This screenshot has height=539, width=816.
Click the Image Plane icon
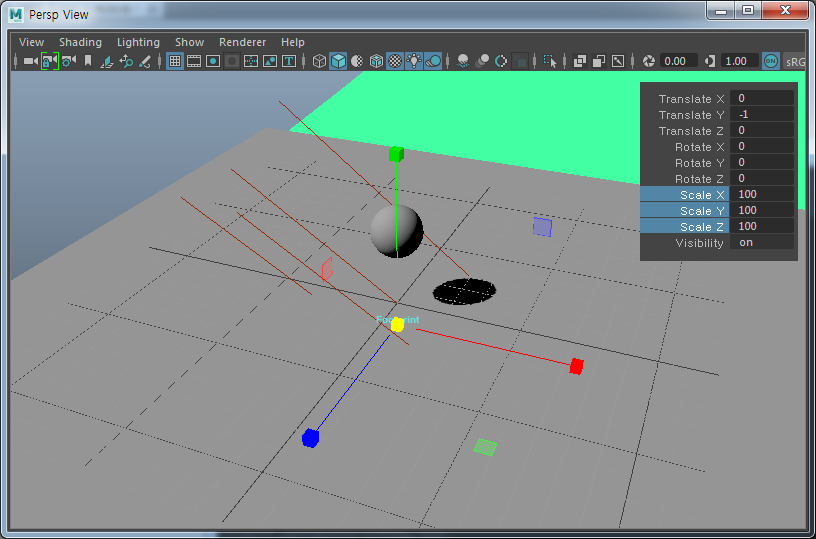tap(107, 61)
